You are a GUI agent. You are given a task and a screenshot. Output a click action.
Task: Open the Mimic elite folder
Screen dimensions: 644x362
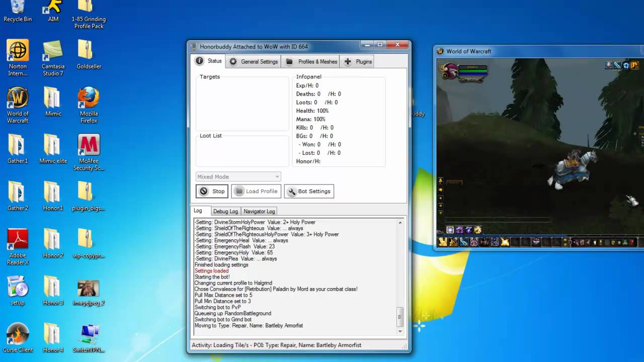(53, 149)
